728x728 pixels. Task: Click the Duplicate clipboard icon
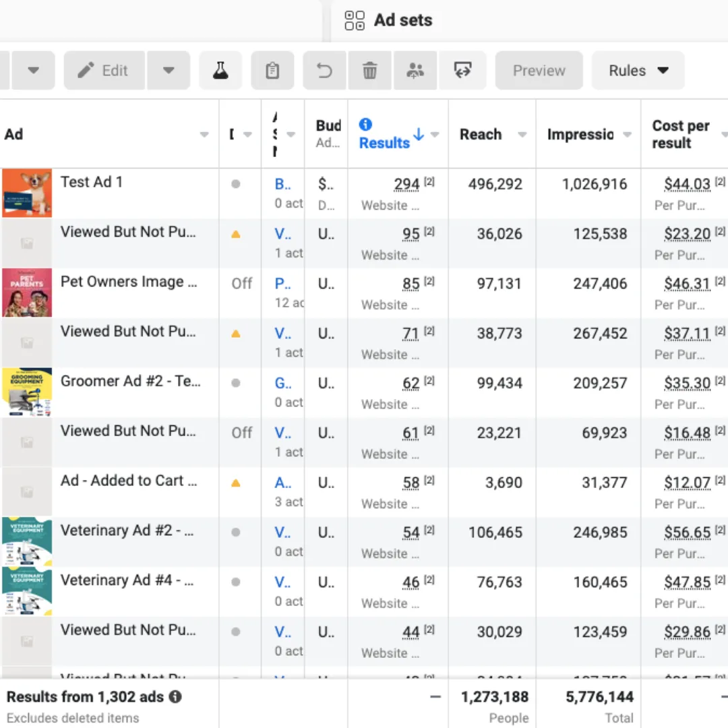[x=272, y=70]
